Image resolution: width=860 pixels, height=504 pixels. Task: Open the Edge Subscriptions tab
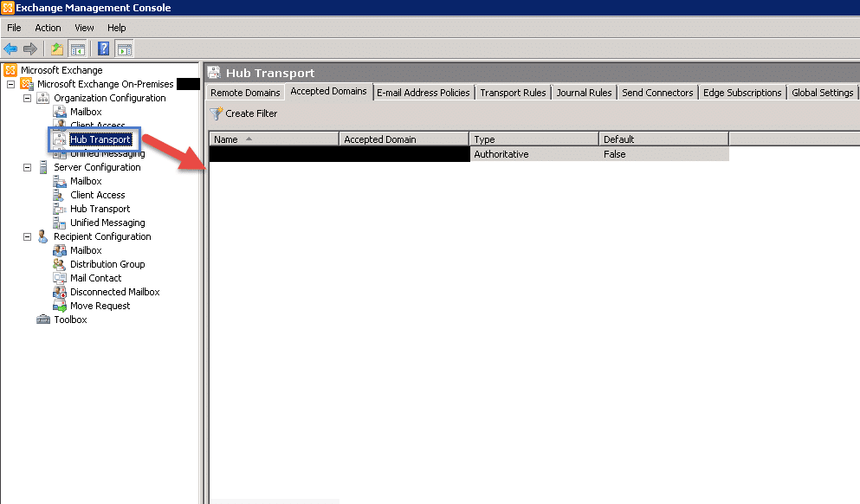[x=742, y=93]
